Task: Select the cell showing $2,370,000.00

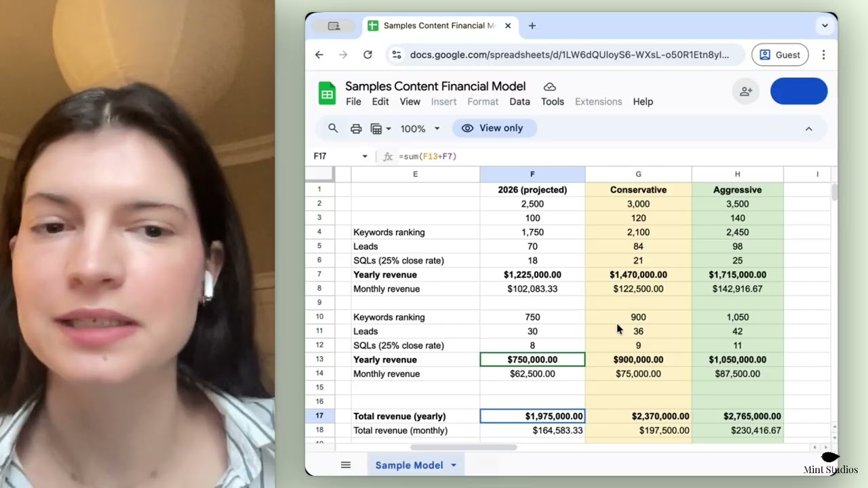Action: 638,416
